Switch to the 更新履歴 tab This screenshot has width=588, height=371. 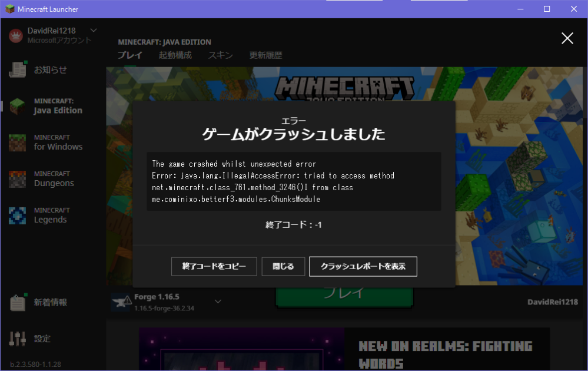(265, 55)
